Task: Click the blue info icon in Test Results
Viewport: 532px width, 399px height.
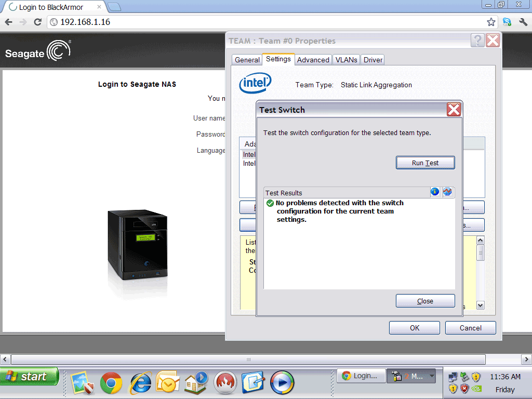Action: point(435,192)
